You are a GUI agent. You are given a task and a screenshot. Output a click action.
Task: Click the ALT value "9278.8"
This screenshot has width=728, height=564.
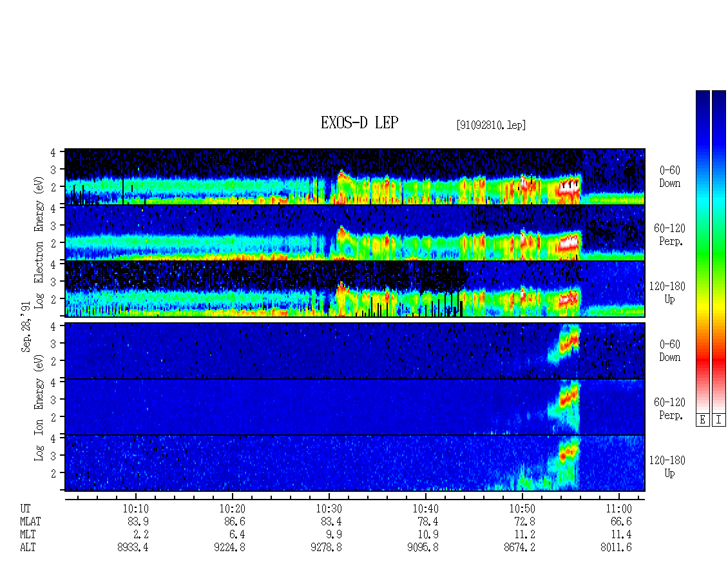pos(327,548)
